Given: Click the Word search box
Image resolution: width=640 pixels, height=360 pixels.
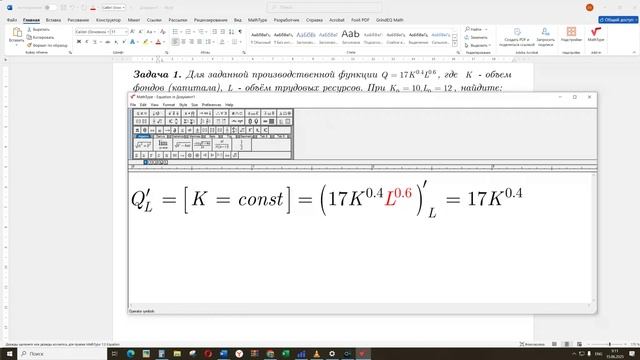Looking at the screenshot, I should coord(324,7).
